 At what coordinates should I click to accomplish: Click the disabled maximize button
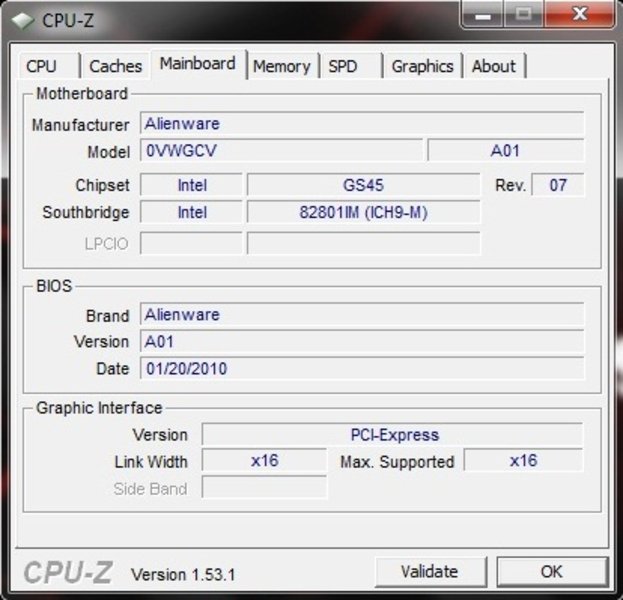point(524,14)
